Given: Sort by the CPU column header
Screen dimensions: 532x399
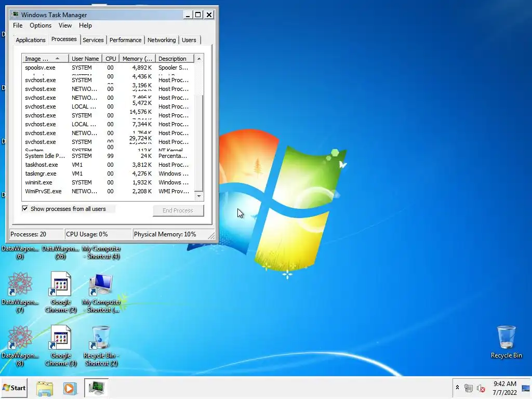Looking at the screenshot, I should (111, 59).
